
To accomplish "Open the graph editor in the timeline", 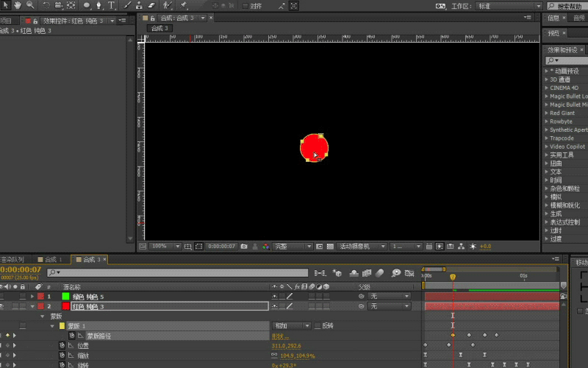I will click(x=409, y=272).
